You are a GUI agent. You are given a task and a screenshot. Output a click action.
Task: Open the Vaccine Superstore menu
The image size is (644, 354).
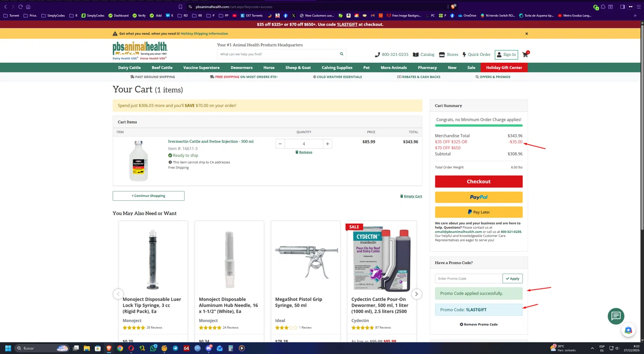point(201,68)
